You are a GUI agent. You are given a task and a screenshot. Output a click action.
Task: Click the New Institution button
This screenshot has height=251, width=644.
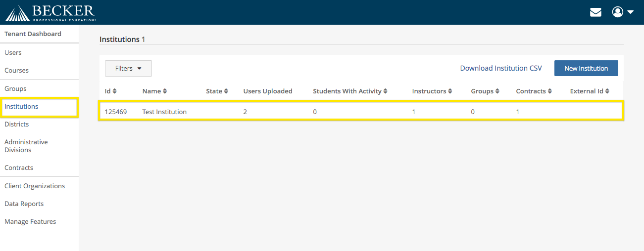(586, 68)
